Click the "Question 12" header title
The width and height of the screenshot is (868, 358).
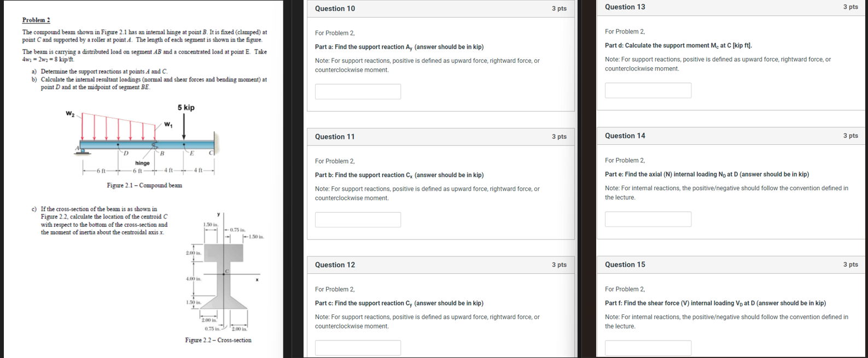335,265
